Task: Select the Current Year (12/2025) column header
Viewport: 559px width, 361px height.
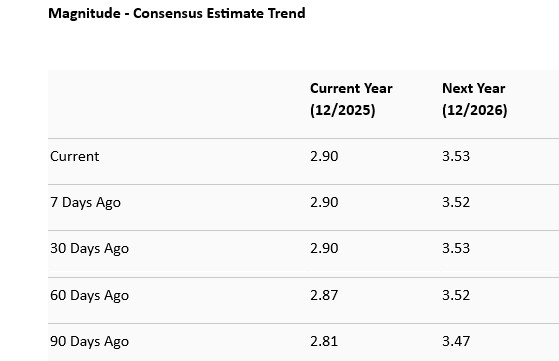Action: tap(351, 99)
